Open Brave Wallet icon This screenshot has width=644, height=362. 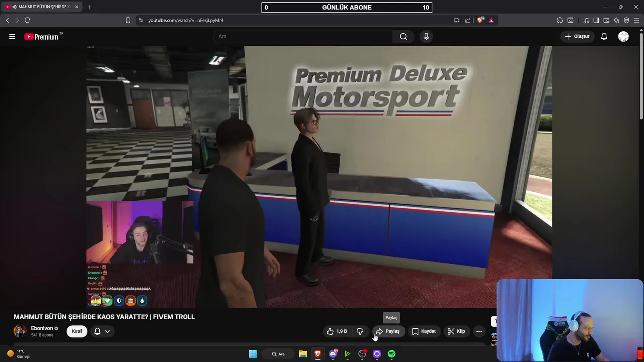(606, 20)
